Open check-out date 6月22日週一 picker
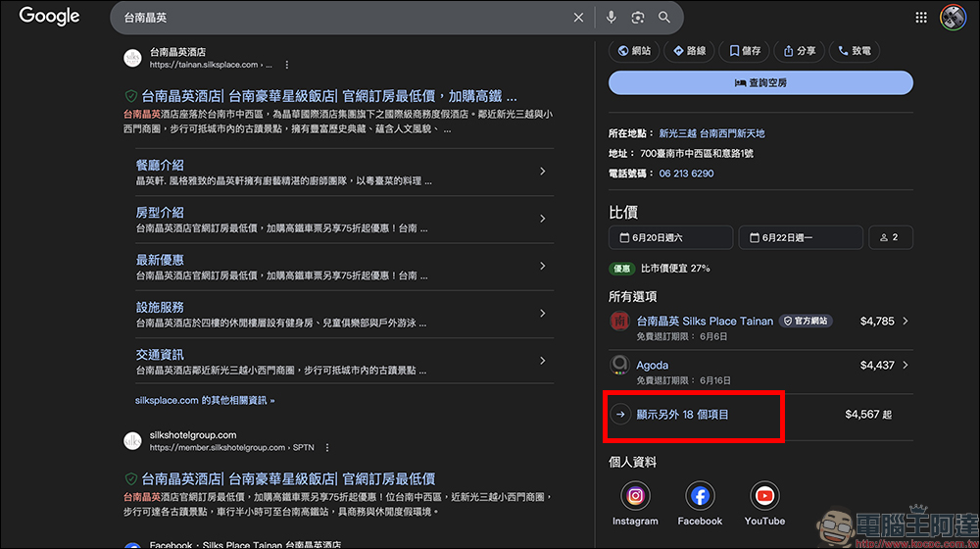The image size is (980, 549). click(801, 237)
